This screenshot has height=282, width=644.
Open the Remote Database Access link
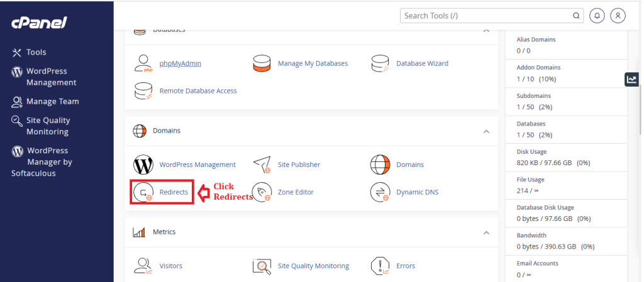point(198,91)
